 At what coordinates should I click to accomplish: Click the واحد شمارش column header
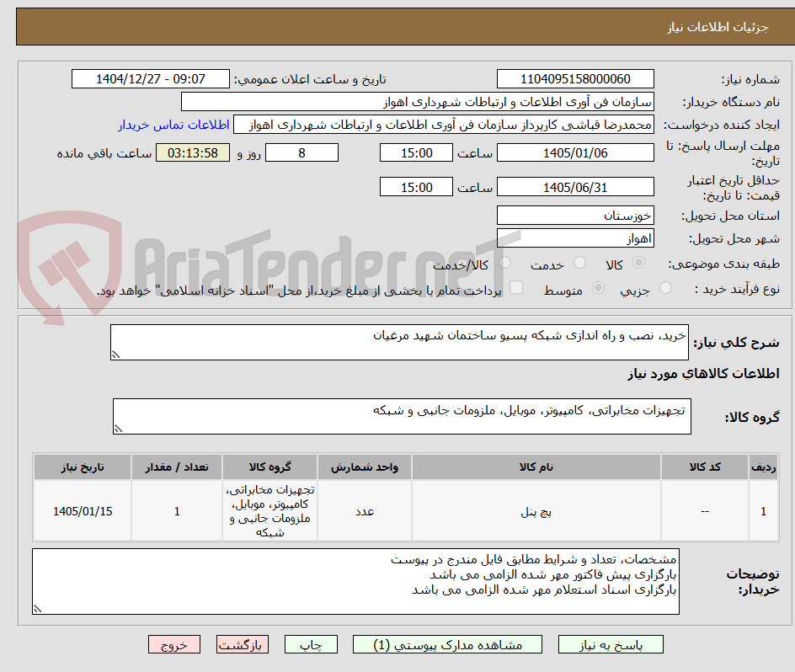tap(365, 467)
